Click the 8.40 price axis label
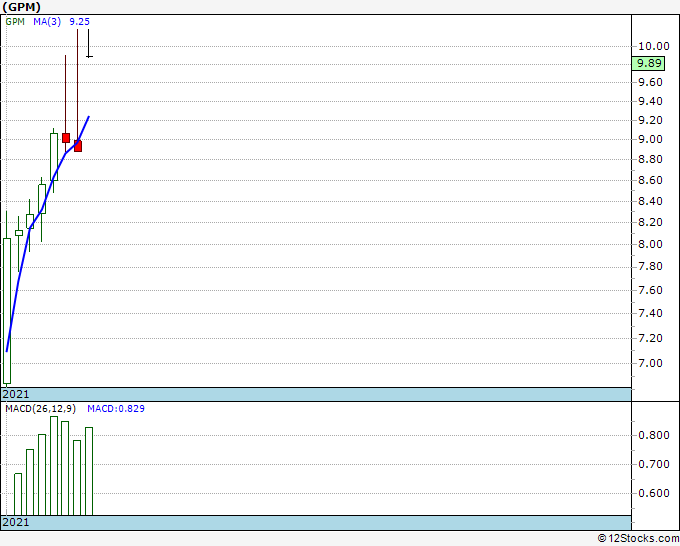This screenshot has width=680, height=546. tap(650, 201)
